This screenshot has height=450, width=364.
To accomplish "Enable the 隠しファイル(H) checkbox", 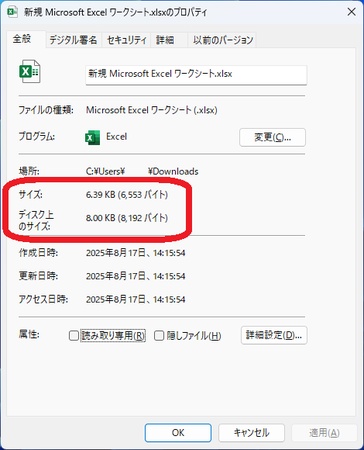I will click(159, 335).
